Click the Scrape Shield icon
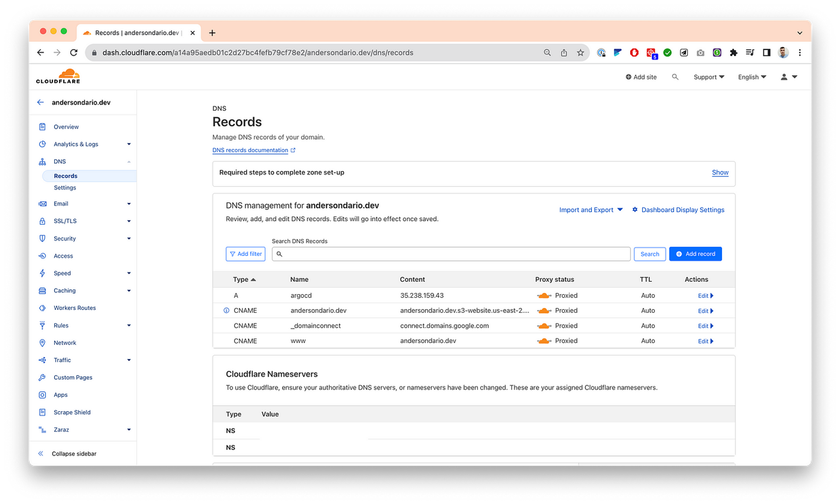 [x=42, y=412]
